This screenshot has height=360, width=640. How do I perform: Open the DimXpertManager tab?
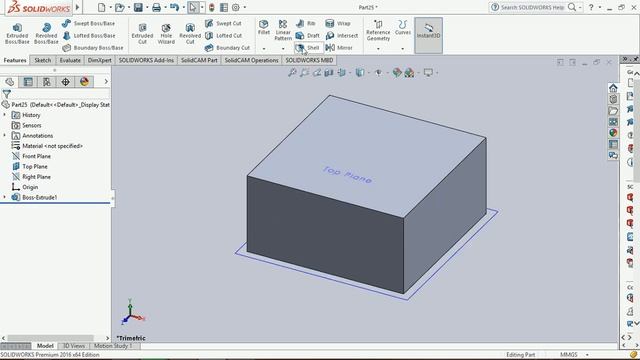point(65,82)
